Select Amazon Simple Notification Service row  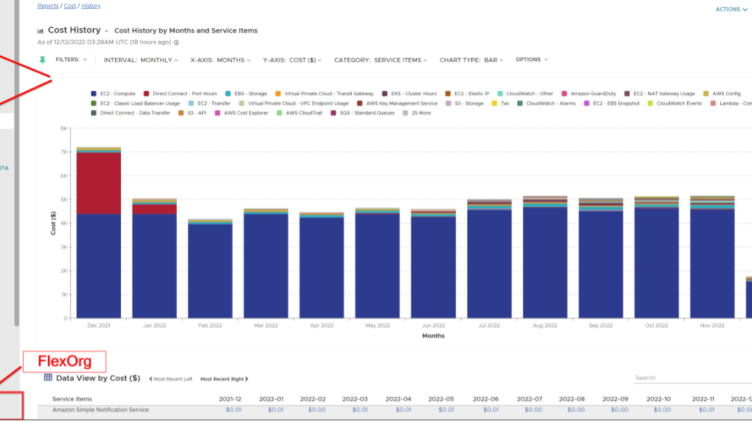395,410
